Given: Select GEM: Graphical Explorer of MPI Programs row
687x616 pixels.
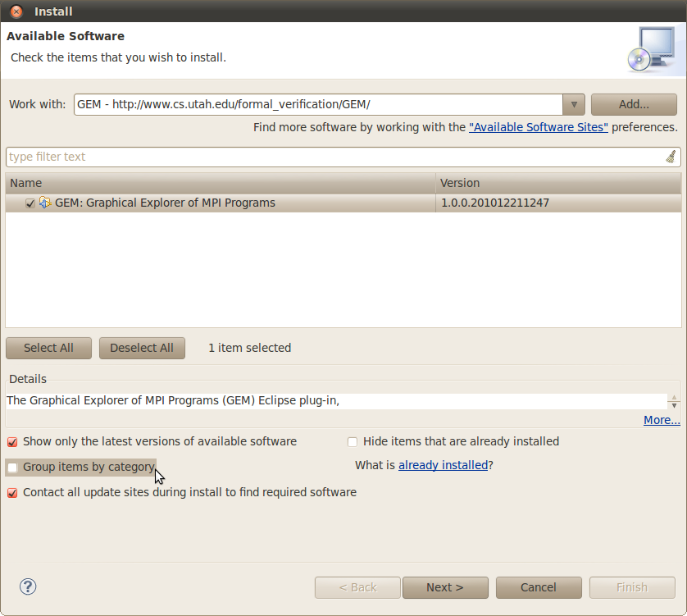Looking at the screenshot, I should [x=343, y=203].
